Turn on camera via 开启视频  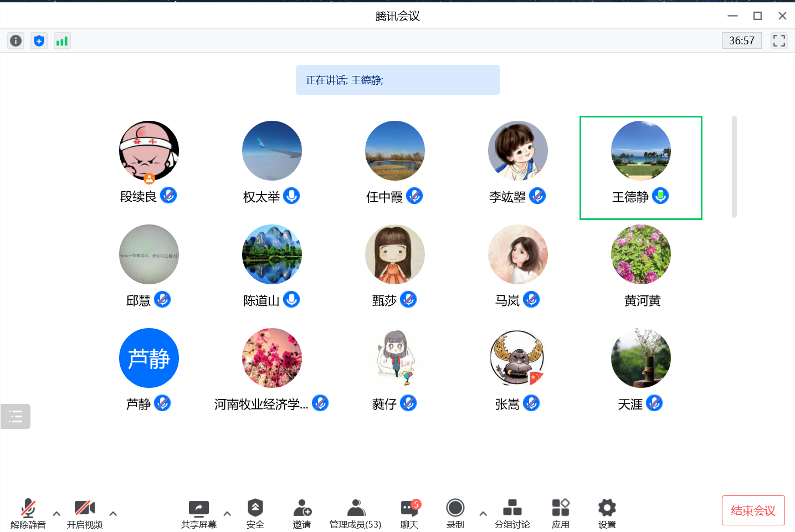[x=85, y=514]
